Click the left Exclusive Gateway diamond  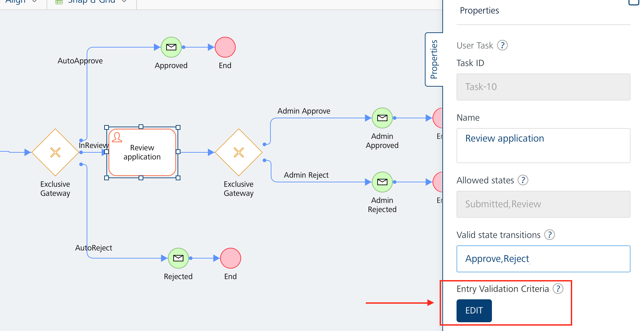(55, 152)
